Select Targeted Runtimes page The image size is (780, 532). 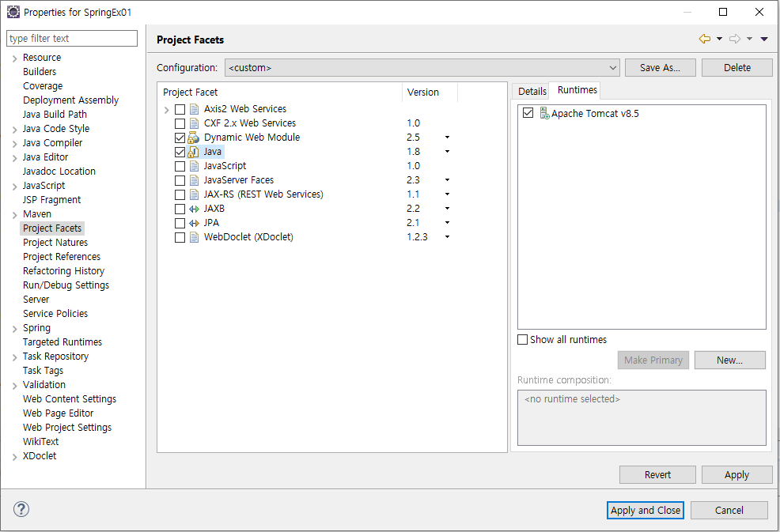point(62,342)
